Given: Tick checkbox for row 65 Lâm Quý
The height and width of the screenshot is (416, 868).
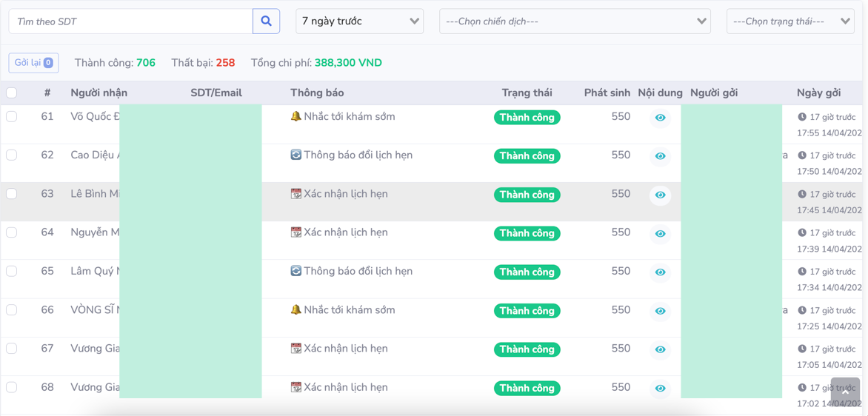Looking at the screenshot, I should click(12, 271).
